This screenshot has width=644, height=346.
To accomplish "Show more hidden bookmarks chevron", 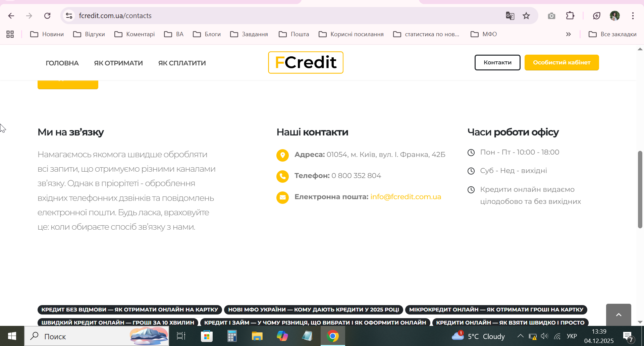I will point(568,34).
